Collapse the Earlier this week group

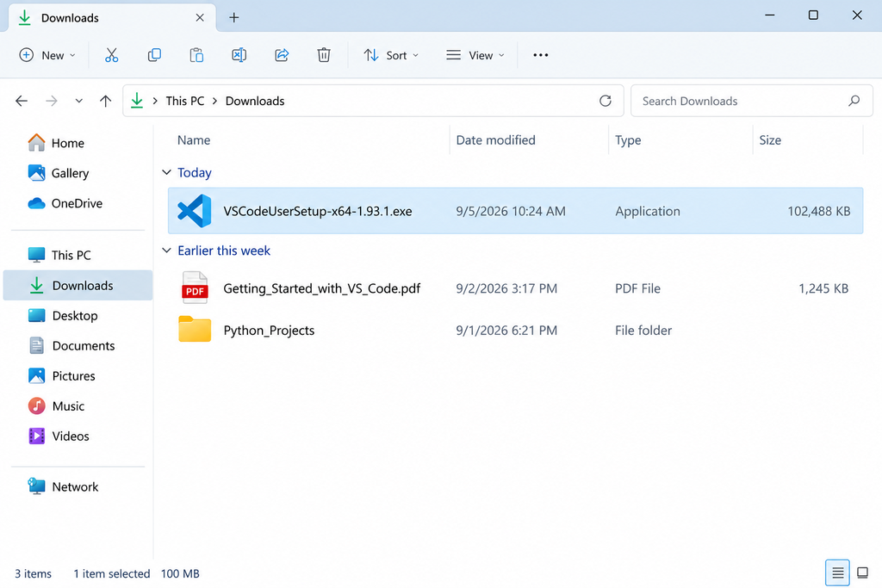[x=166, y=251]
